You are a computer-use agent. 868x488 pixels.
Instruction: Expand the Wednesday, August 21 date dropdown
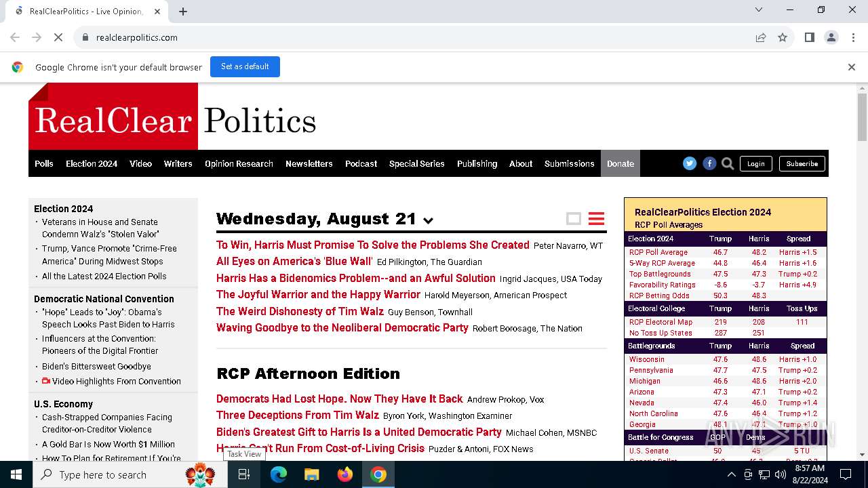click(x=428, y=220)
